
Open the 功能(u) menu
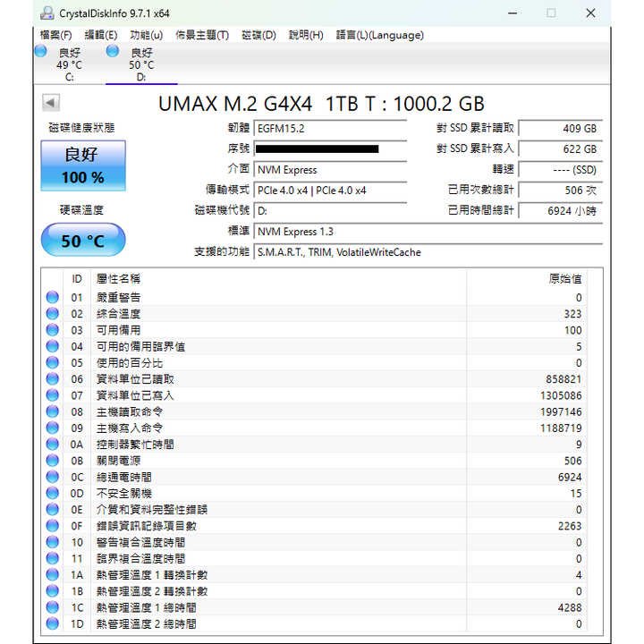tap(146, 35)
